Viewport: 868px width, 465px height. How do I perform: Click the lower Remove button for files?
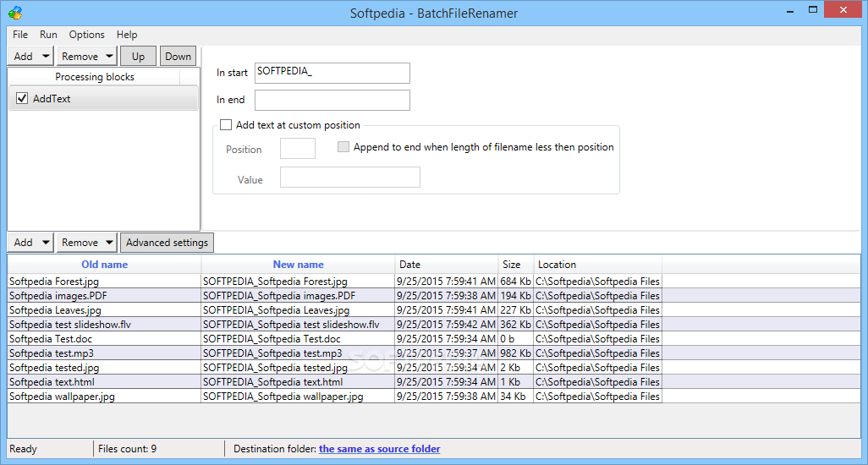[80, 243]
